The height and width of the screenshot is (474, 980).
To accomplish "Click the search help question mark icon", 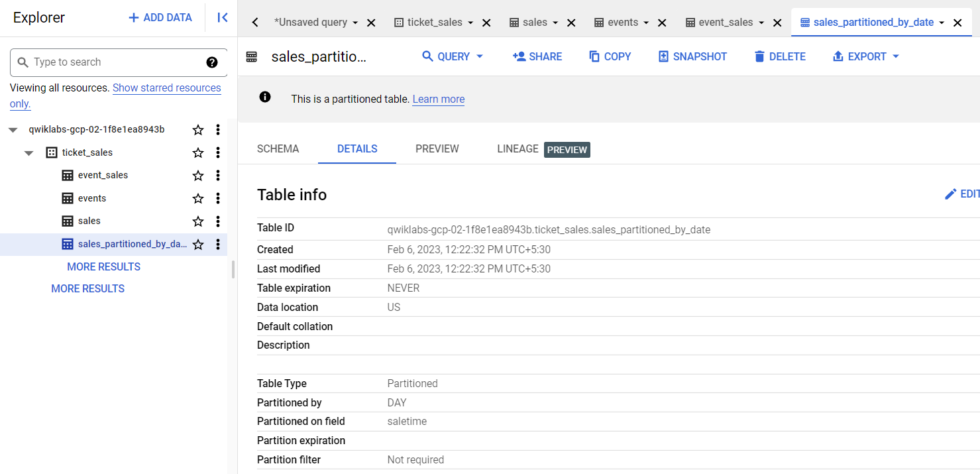I will coord(212,62).
